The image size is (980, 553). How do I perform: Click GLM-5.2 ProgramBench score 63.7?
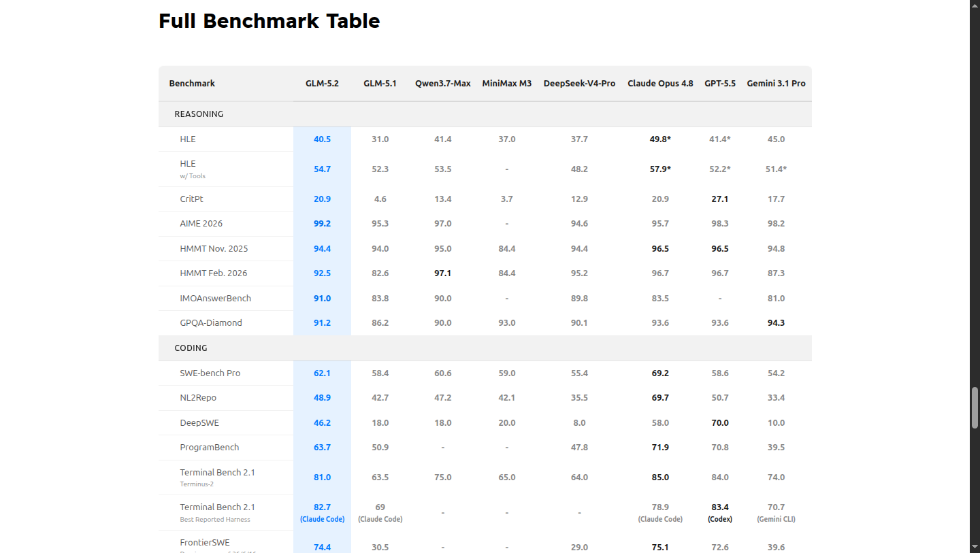tap(322, 448)
